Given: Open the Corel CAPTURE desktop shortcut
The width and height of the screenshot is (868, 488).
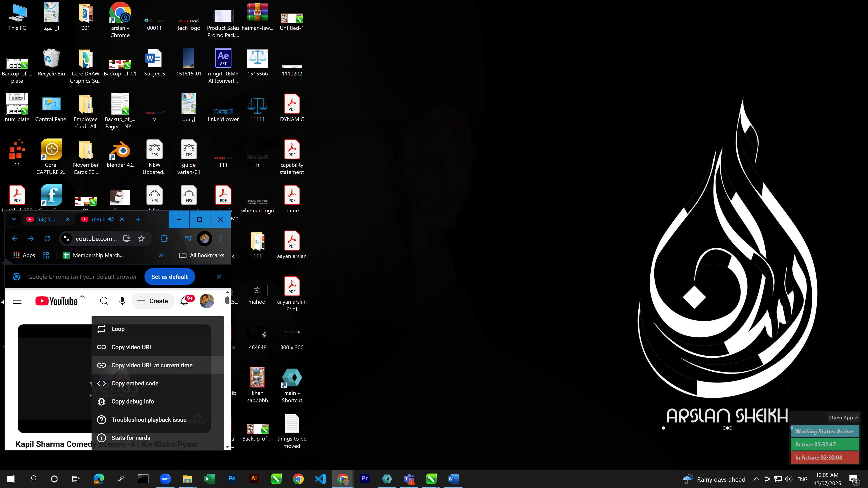Looking at the screenshot, I should pyautogui.click(x=51, y=157).
